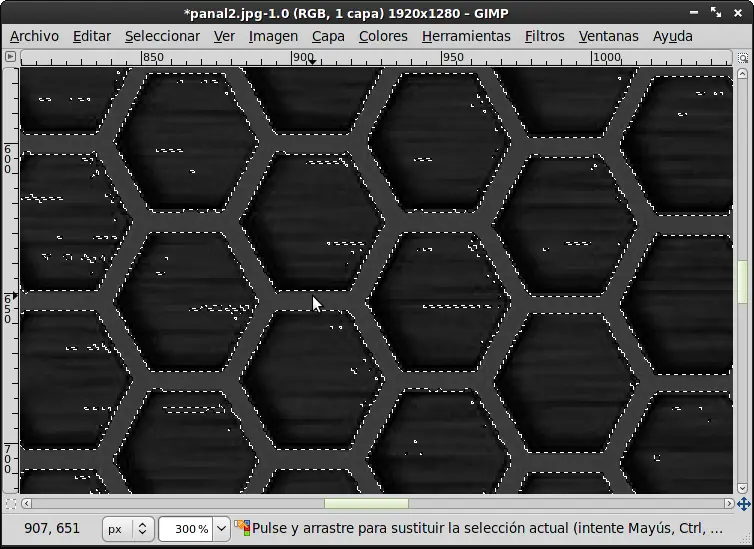
Task: Open the Filtros menu
Action: (544, 37)
